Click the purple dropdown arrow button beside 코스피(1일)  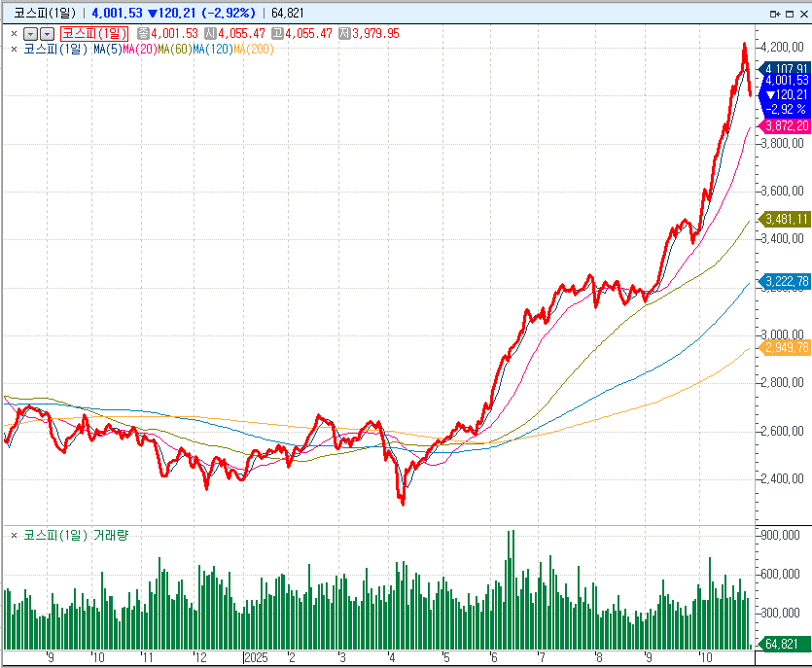coord(46,33)
